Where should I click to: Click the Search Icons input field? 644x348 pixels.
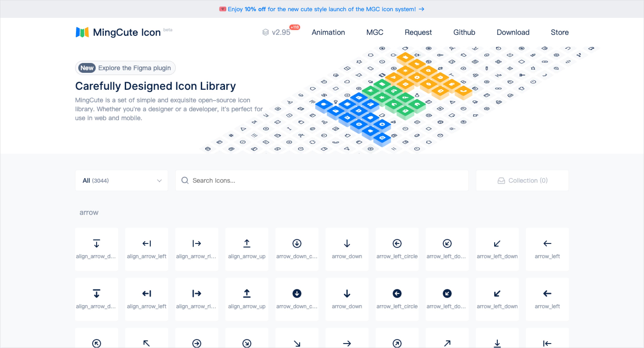[322, 180]
